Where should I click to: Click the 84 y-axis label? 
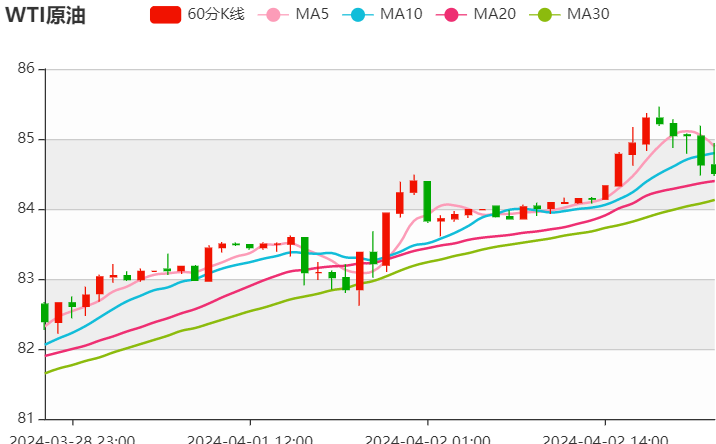pos(26,209)
